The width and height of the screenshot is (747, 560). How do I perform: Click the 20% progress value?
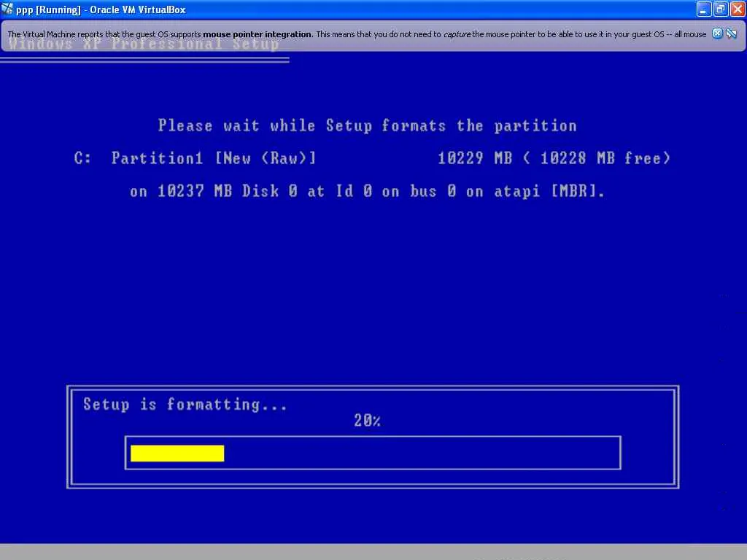[x=368, y=421]
